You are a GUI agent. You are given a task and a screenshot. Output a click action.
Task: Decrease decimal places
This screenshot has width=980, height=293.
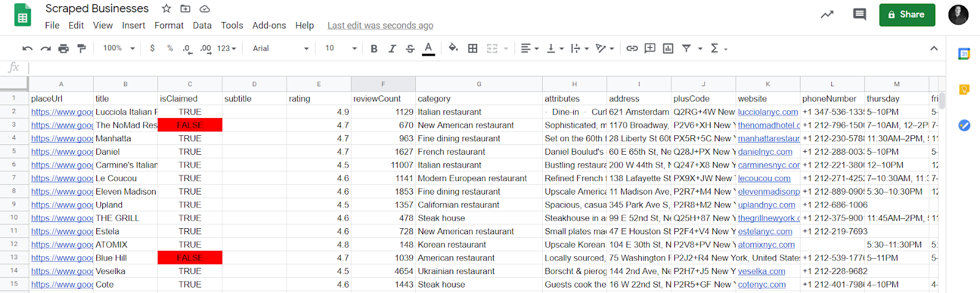point(187,48)
